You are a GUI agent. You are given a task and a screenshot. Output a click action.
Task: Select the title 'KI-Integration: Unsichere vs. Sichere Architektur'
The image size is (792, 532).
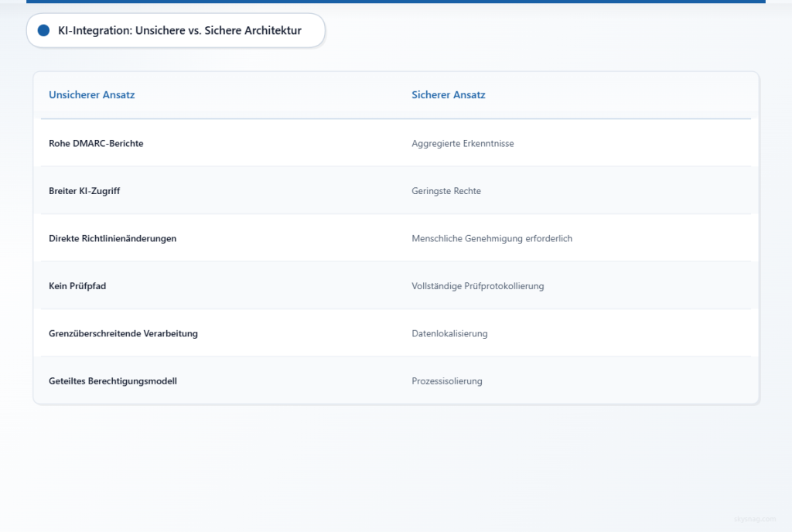[179, 30]
